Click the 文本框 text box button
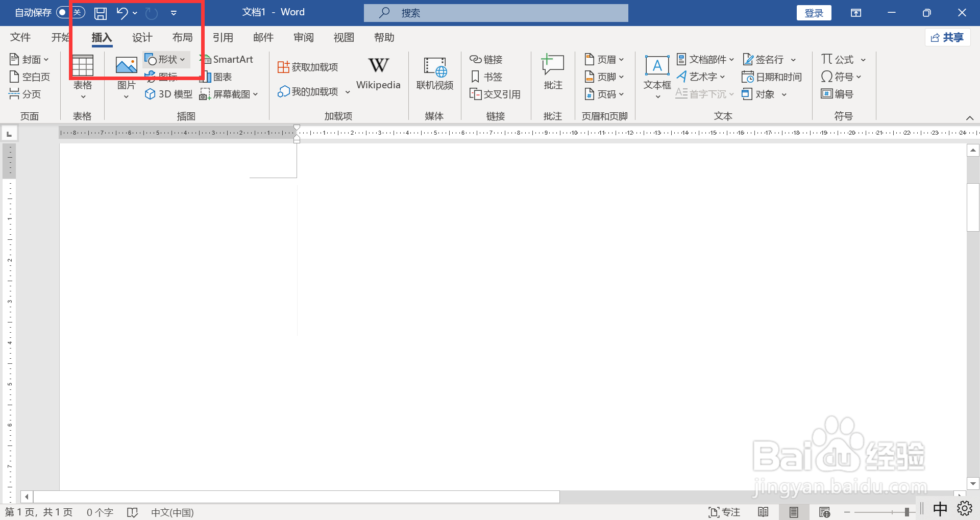 (657, 77)
